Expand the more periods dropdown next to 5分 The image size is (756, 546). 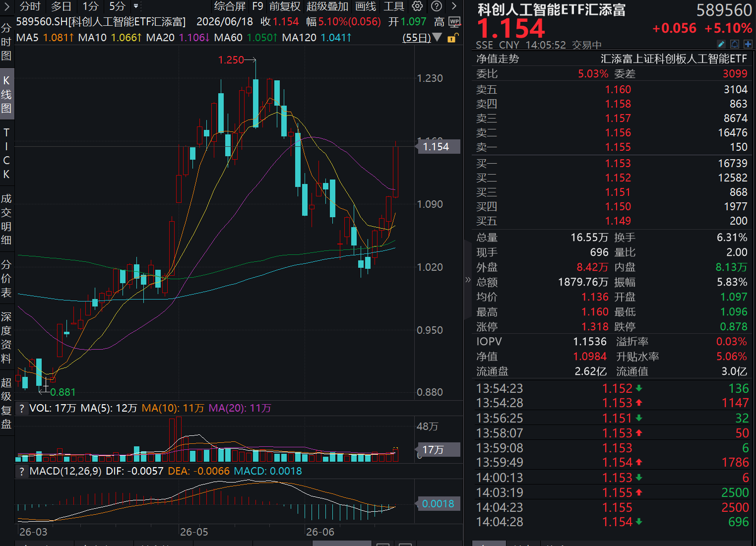coord(136,6)
